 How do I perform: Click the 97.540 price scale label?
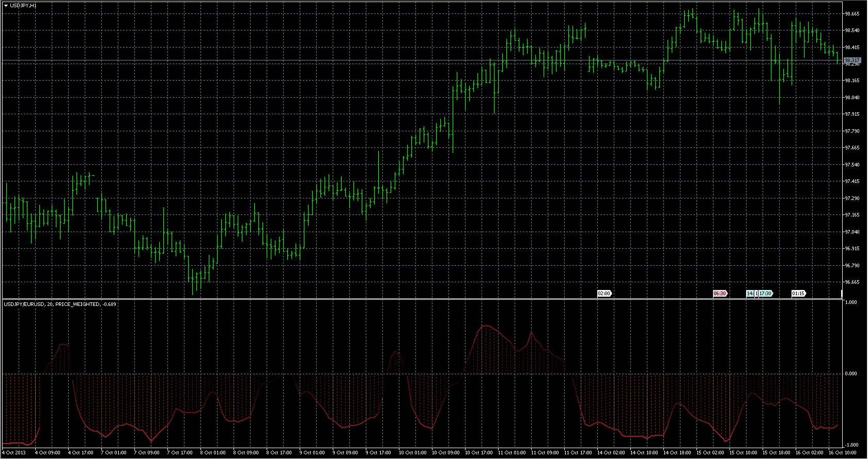click(852, 165)
